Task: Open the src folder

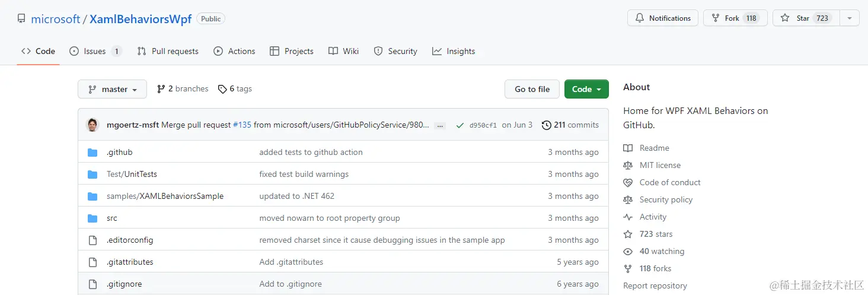Action: click(x=112, y=218)
